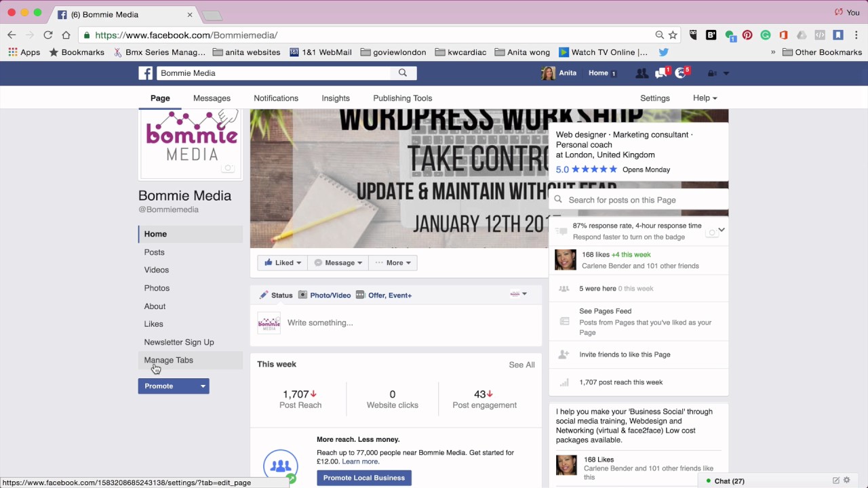Expand the Help dropdown
This screenshot has width=868, height=488.
click(705, 98)
